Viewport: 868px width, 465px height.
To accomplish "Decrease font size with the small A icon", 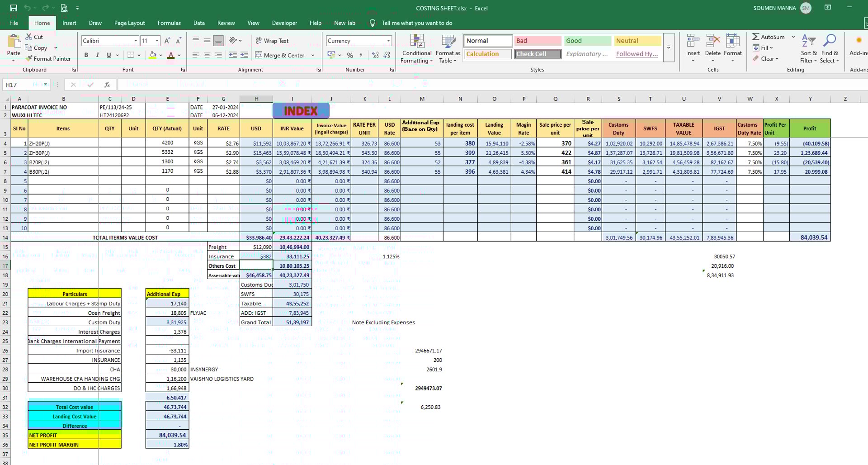I will 178,41.
